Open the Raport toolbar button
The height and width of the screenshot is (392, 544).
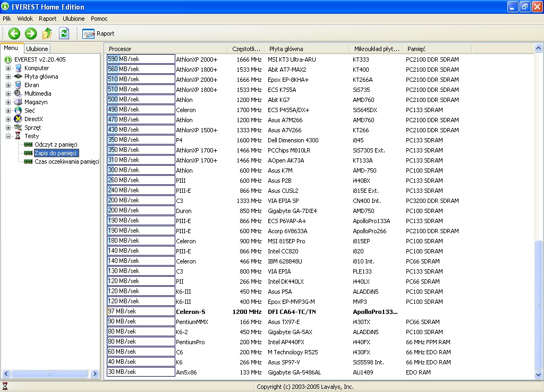[x=98, y=33]
